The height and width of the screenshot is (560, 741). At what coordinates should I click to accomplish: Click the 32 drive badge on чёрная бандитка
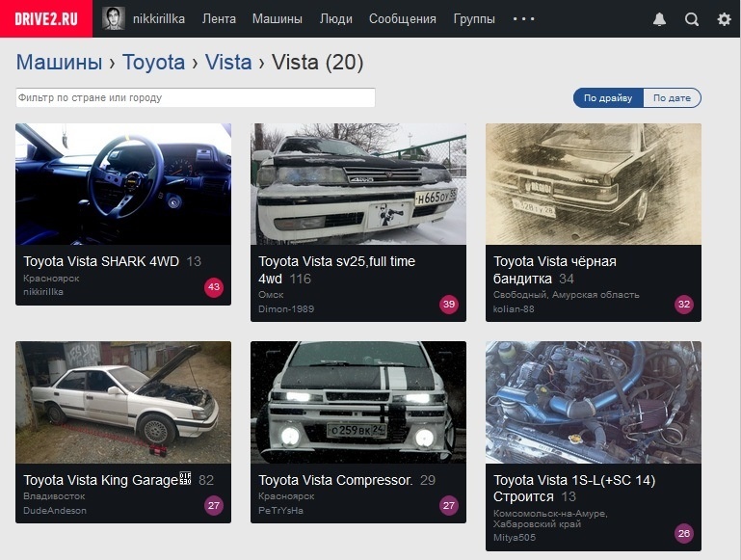coord(684,305)
